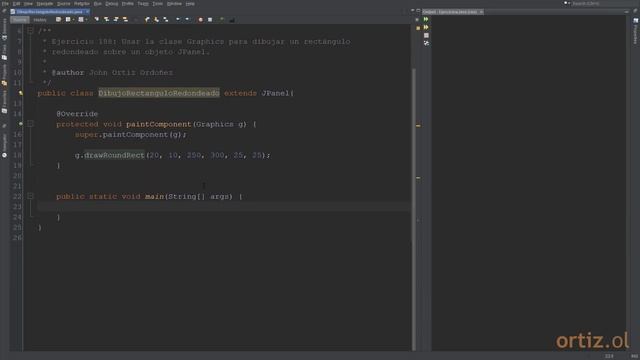The height and width of the screenshot is (360, 640).
Task: Switch to the History view button
Action: click(40, 20)
